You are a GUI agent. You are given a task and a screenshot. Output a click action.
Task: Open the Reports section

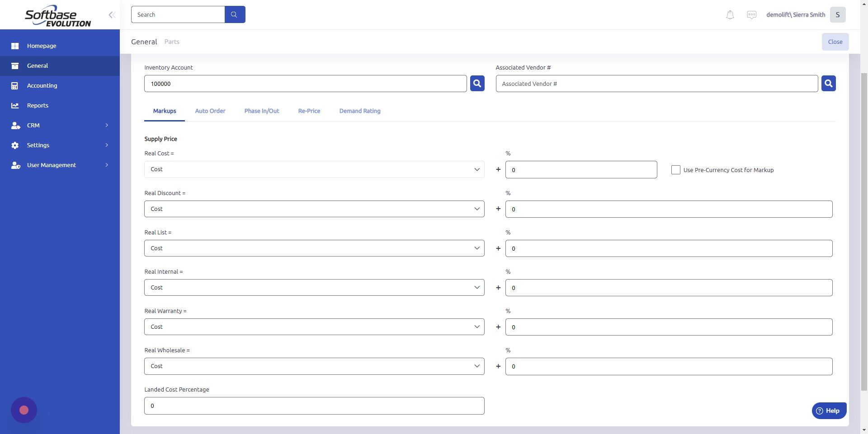[x=38, y=105]
